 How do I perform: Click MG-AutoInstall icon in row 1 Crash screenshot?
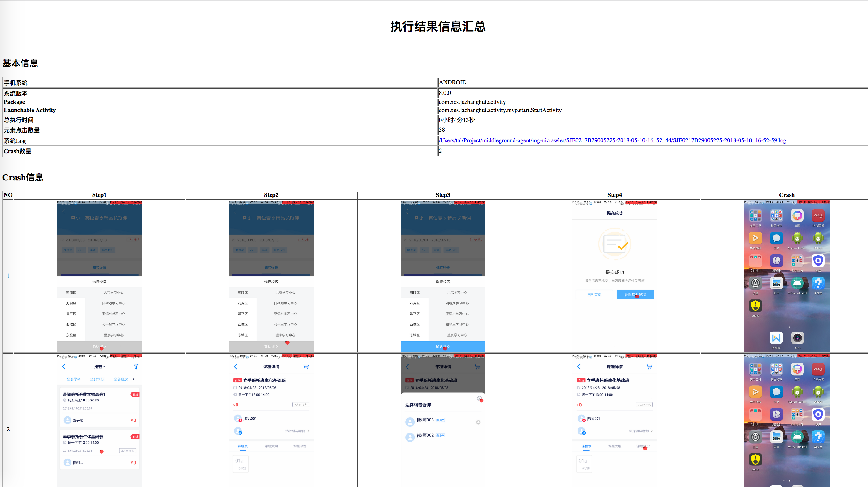click(x=797, y=283)
